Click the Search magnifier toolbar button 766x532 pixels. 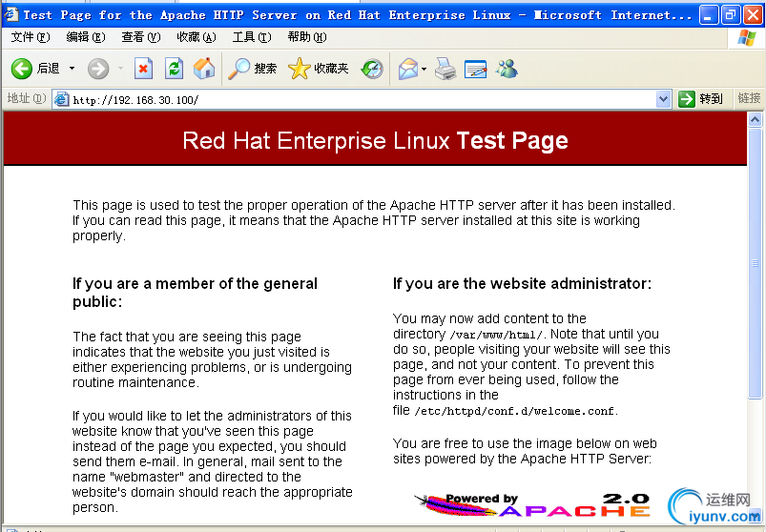pos(253,69)
